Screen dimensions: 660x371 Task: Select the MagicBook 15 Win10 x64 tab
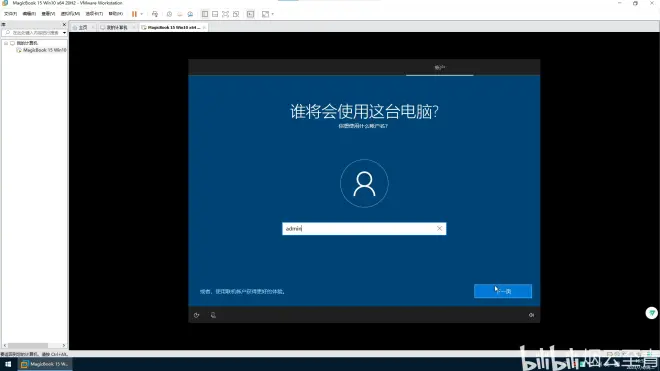click(173, 27)
